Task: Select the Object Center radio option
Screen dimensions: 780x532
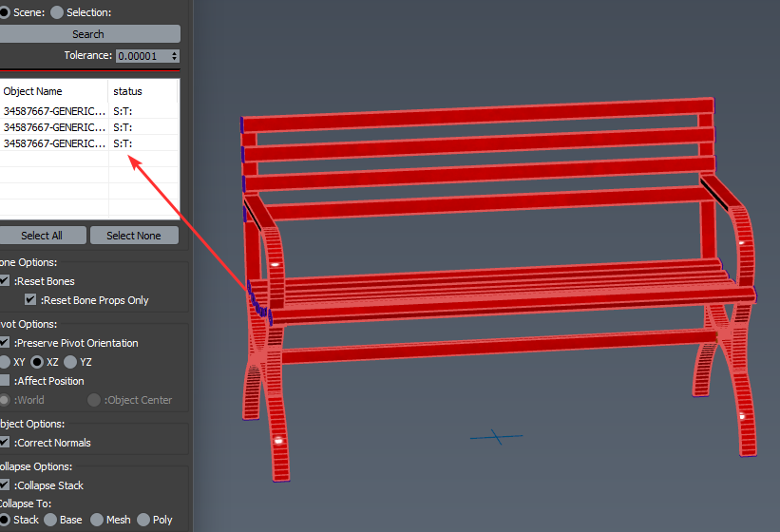Action: [x=93, y=400]
